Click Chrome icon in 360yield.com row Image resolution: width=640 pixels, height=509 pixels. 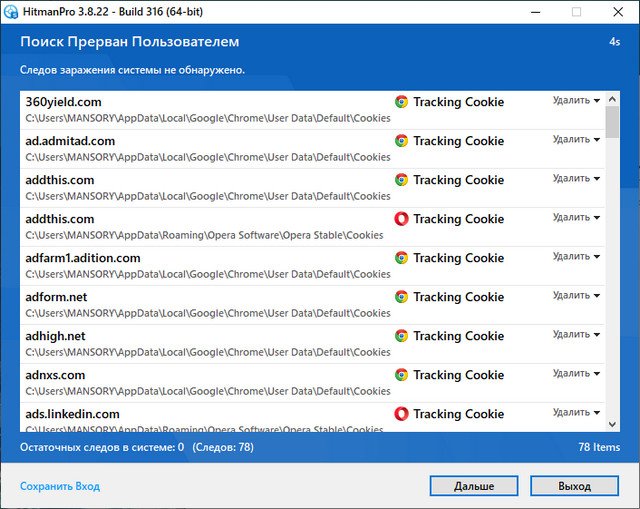point(401,102)
